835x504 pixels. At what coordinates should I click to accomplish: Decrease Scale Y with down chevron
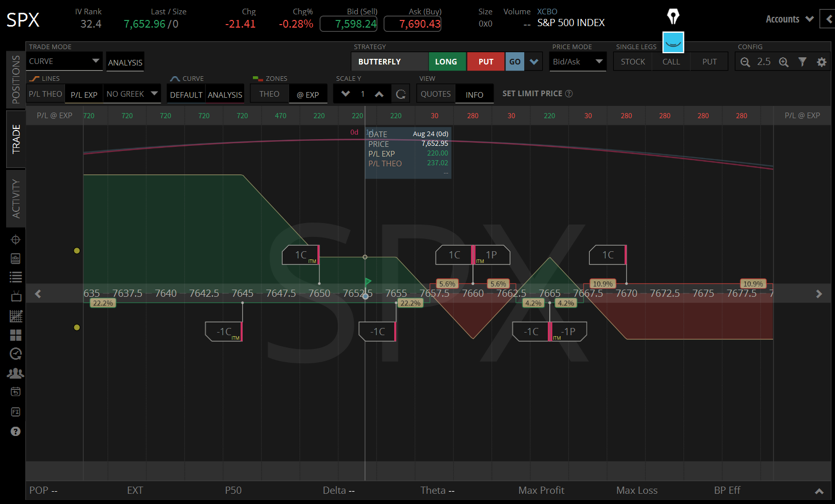(345, 94)
